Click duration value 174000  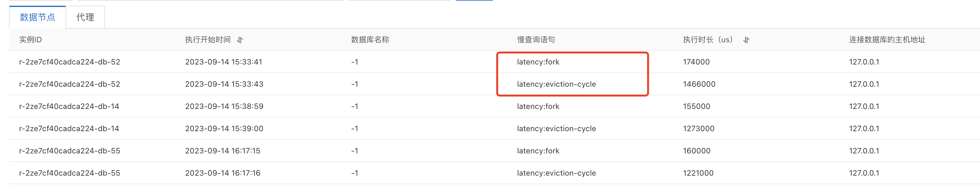tap(696, 62)
